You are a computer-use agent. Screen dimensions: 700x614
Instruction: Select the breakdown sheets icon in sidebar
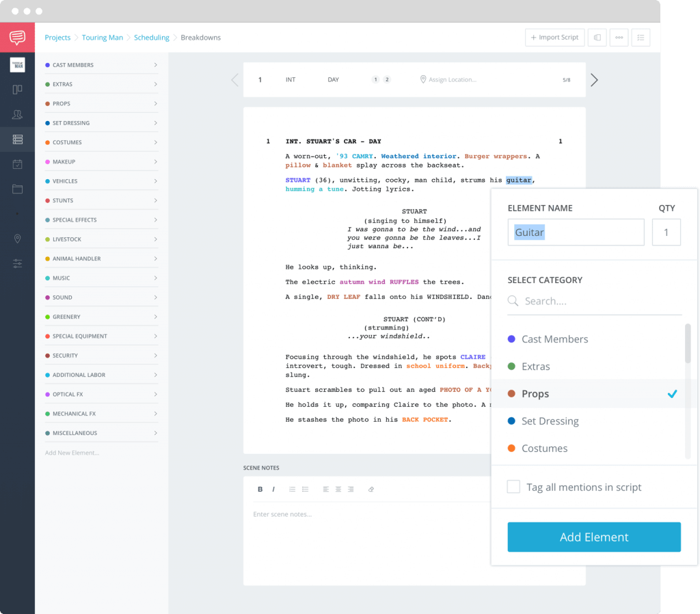pyautogui.click(x=17, y=139)
